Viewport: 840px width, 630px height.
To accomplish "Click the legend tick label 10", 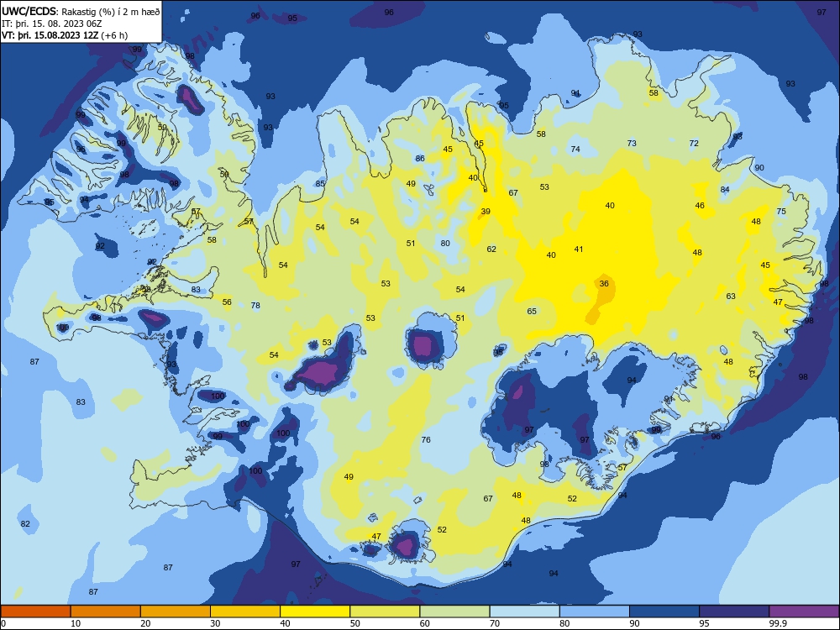I will click(x=76, y=623).
